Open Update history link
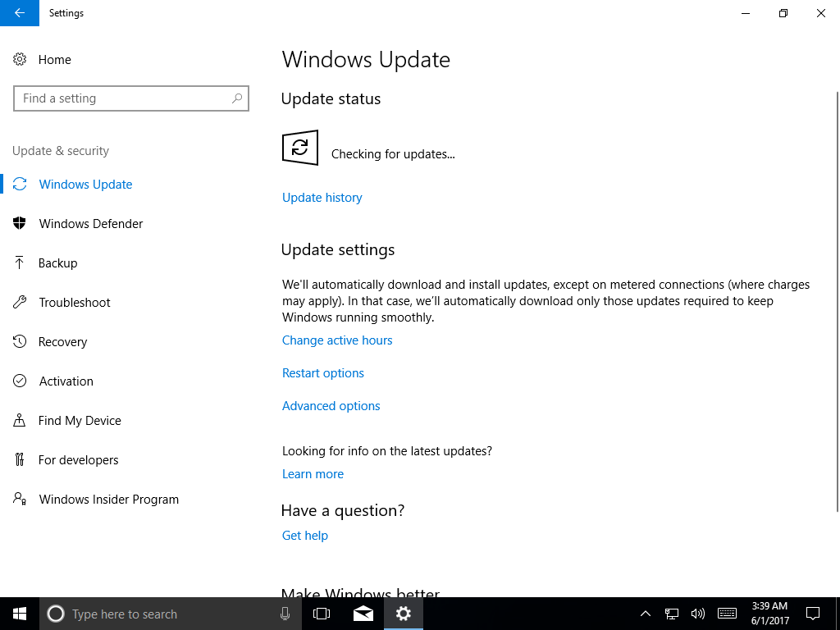840x630 pixels. [x=322, y=198]
